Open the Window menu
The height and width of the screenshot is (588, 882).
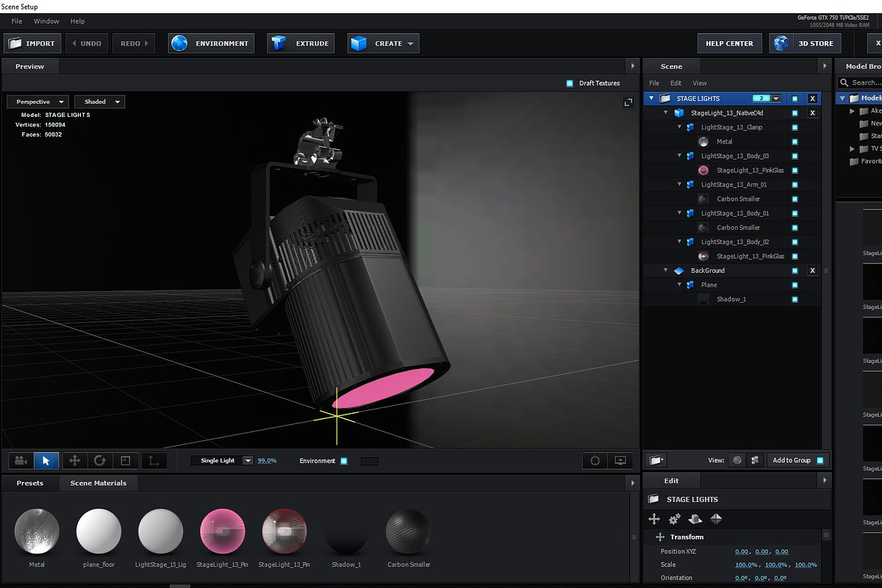(x=47, y=21)
